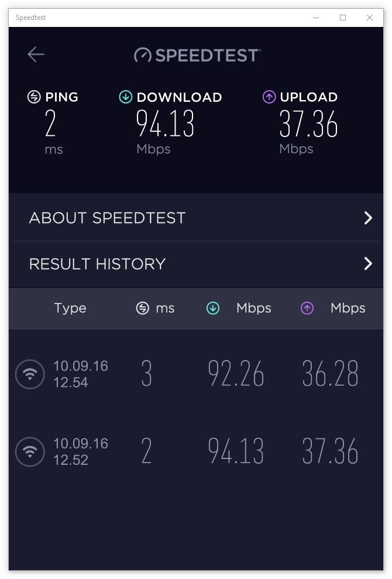Image resolution: width=392 pixels, height=579 pixels.
Task: Expand the About Speedtest chevron
Action: click(367, 218)
